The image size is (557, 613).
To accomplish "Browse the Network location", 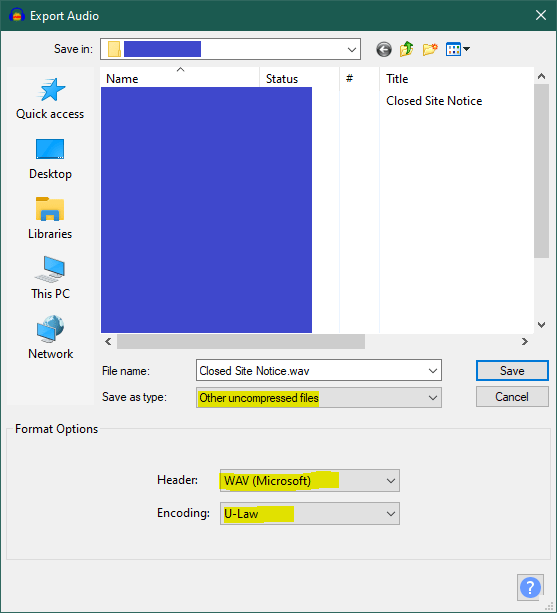I will 50,338.
